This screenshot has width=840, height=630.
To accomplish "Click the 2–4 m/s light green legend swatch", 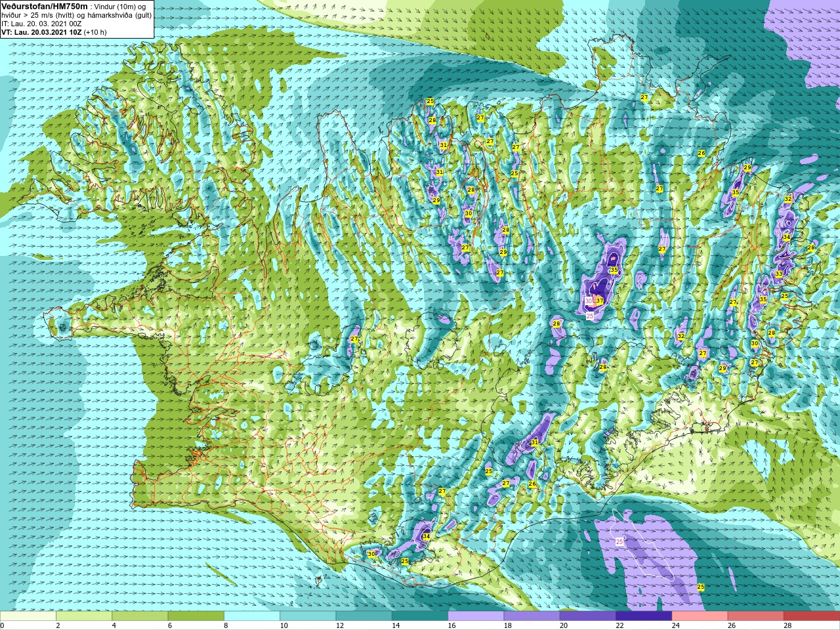I will point(84,616).
